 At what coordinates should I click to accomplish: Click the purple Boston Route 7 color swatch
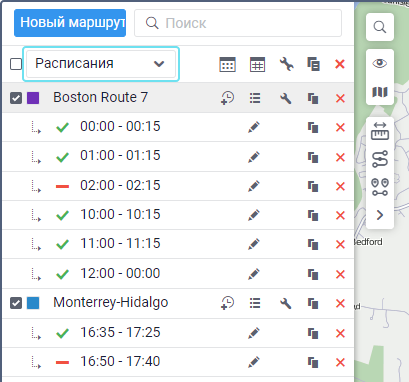point(33,98)
